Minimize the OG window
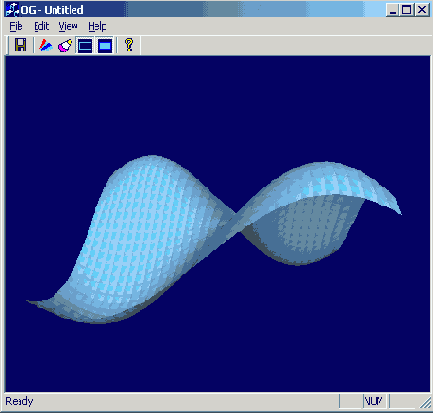Image resolution: width=433 pixels, height=413 pixels. tap(393, 10)
